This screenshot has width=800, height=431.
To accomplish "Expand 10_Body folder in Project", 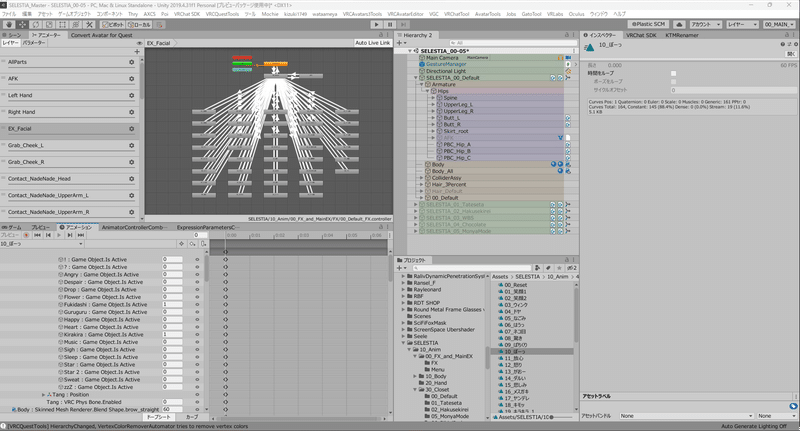I will (x=415, y=376).
